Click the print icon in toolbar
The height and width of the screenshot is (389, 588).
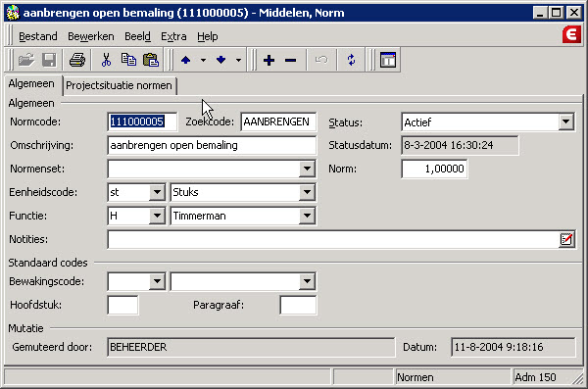click(x=77, y=60)
